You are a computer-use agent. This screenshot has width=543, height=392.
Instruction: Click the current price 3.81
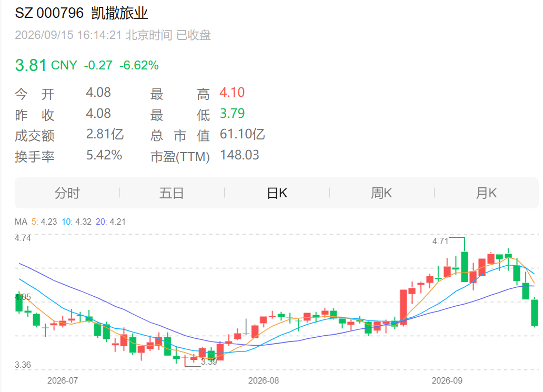point(31,65)
